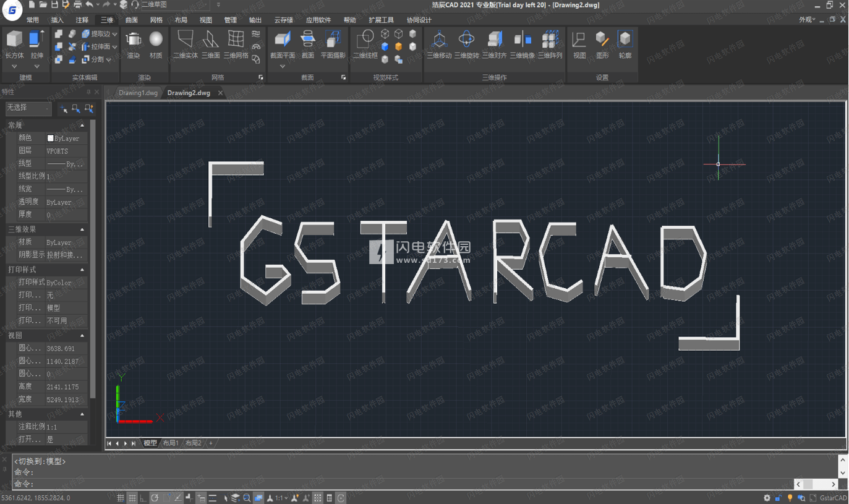Click the 颜色 ByLayer color swatch
This screenshot has width=849, height=504.
pyautogui.click(x=51, y=138)
